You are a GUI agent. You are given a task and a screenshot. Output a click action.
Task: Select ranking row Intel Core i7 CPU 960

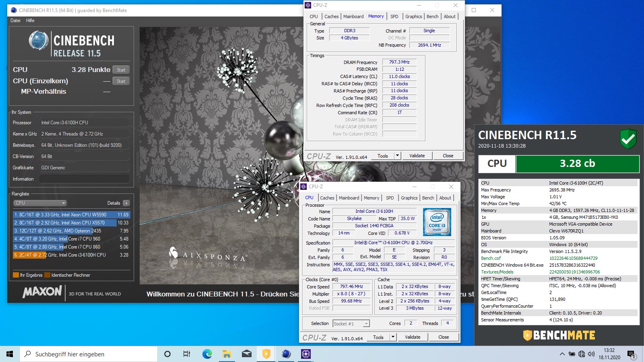pos(71,239)
